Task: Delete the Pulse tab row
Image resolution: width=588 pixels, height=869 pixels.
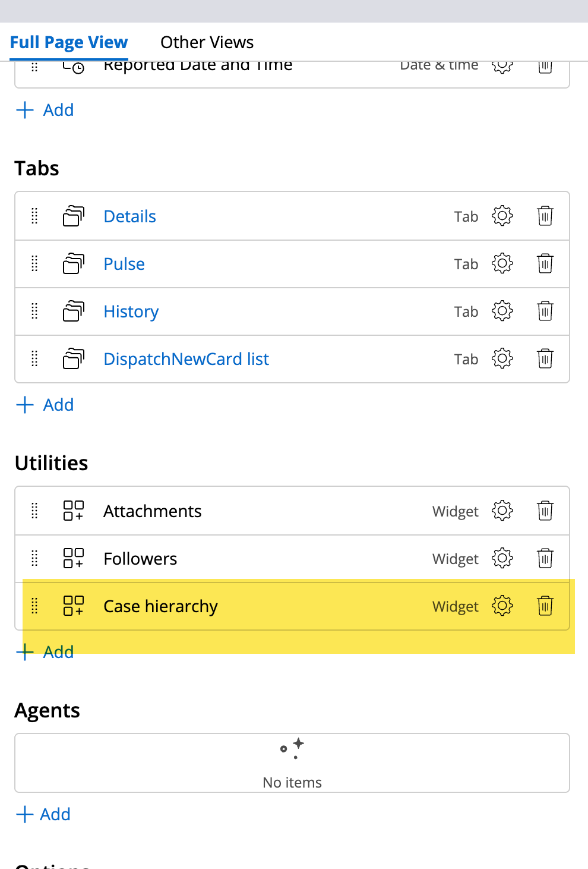Action: pyautogui.click(x=545, y=263)
